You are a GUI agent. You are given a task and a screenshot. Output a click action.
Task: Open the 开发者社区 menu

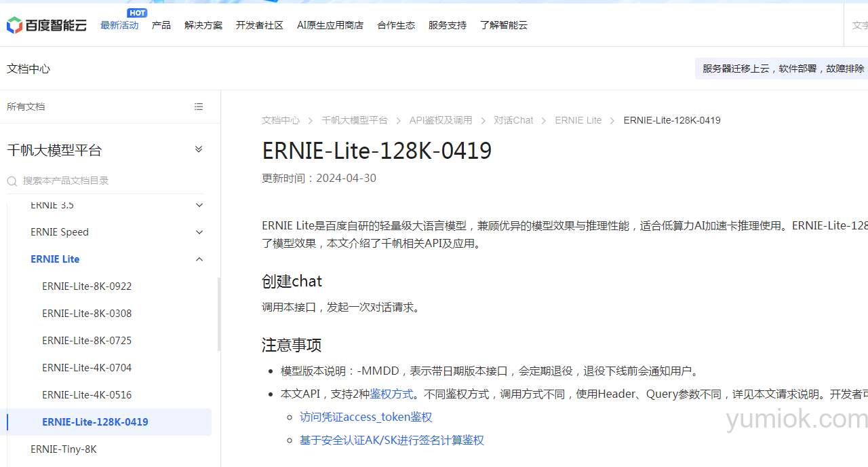pyautogui.click(x=260, y=25)
